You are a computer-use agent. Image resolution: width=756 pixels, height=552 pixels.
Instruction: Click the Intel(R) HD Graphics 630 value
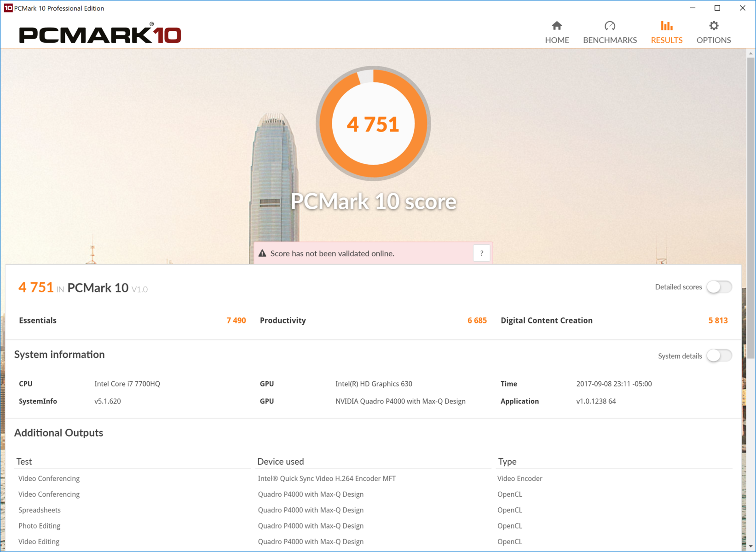(x=374, y=384)
